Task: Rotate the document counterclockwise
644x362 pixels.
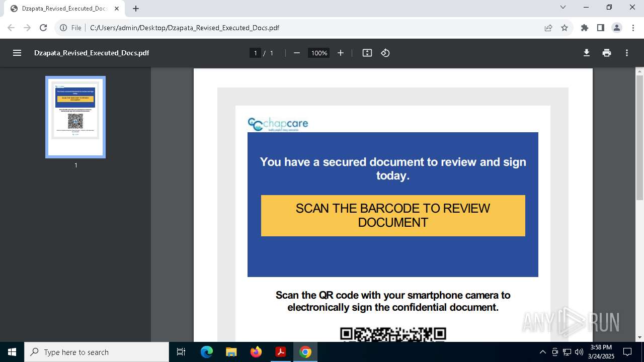Action: (x=385, y=53)
